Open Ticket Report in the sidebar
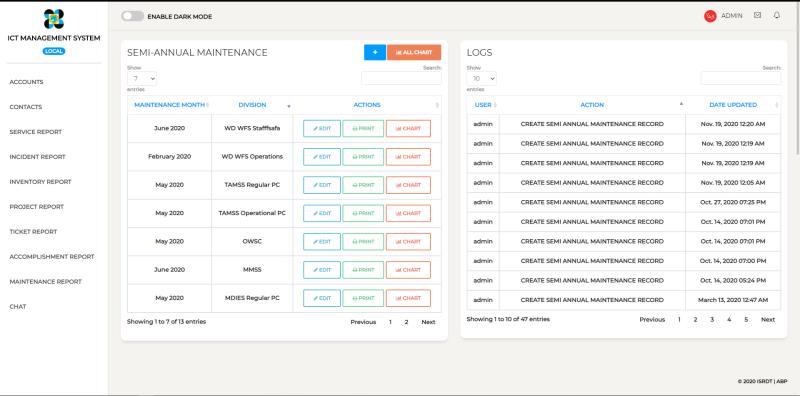The image size is (800, 396). pos(33,232)
